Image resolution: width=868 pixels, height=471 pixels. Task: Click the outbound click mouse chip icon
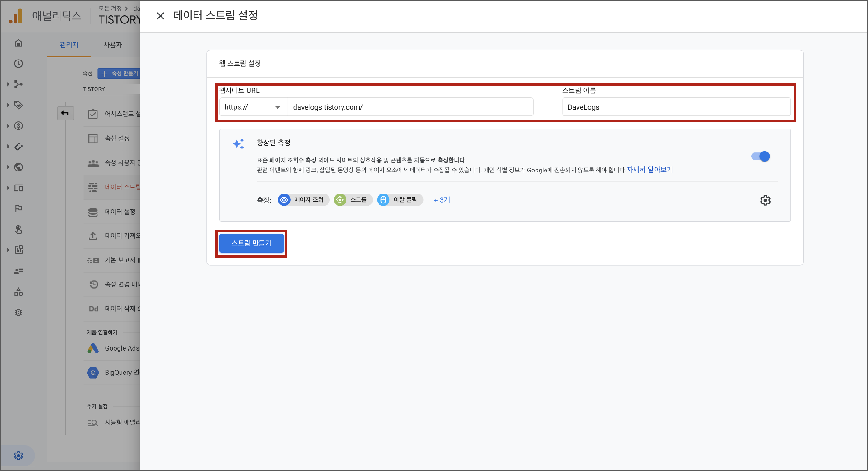[x=383, y=200]
